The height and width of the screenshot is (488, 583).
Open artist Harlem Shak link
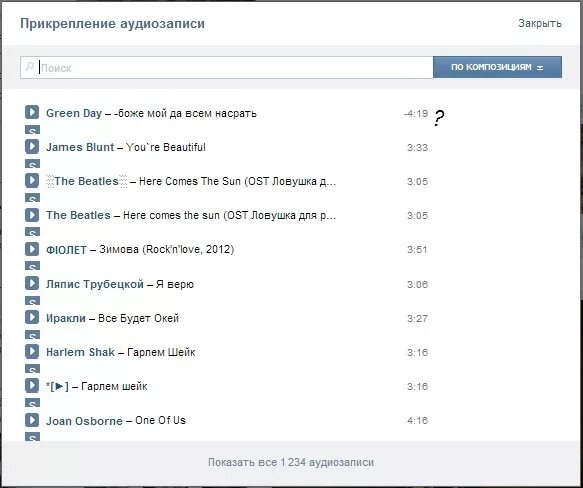point(80,352)
